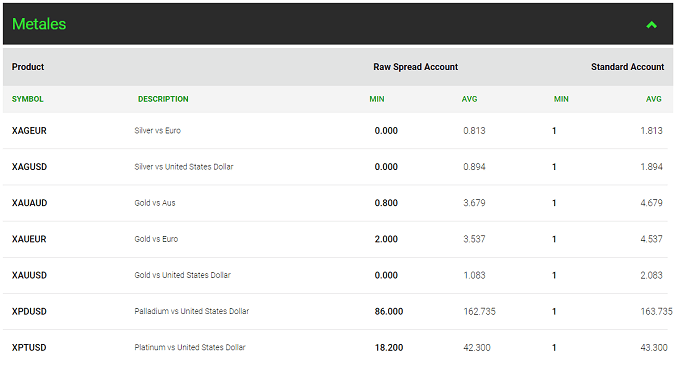The width and height of the screenshot is (675, 366).
Task: Select the XAUAUD symbol
Action: click(29, 203)
